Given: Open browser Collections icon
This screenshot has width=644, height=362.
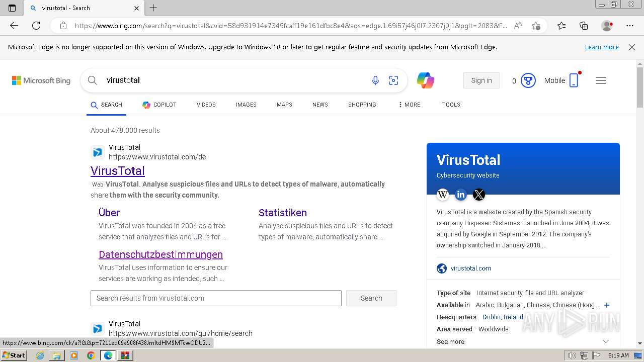Looking at the screenshot, I should coord(584,26).
